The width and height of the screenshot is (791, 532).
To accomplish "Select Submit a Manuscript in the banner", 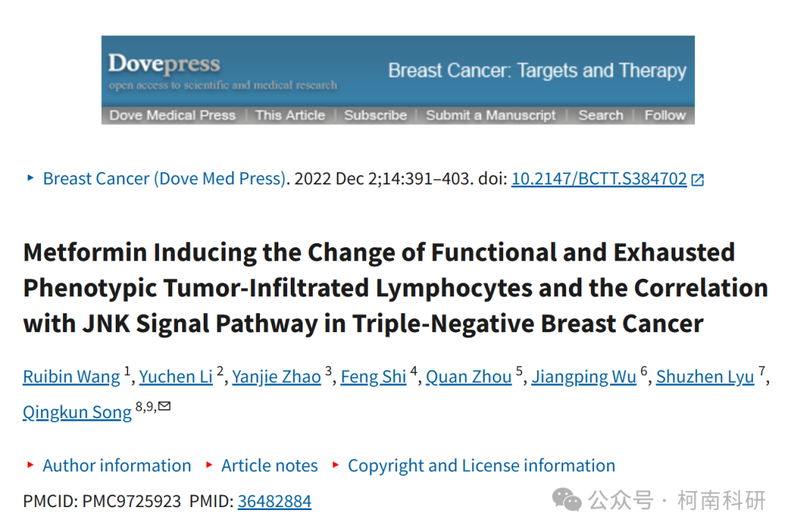I will 490,116.
